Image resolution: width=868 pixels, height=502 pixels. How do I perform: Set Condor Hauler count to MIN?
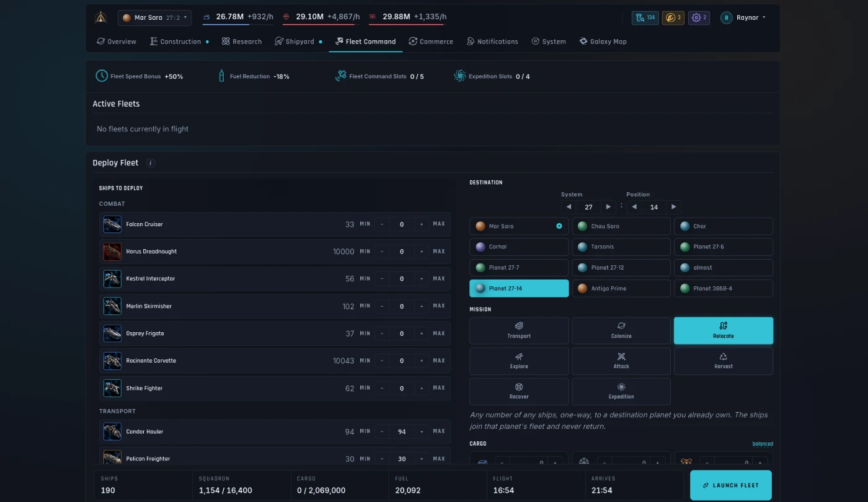(365, 431)
